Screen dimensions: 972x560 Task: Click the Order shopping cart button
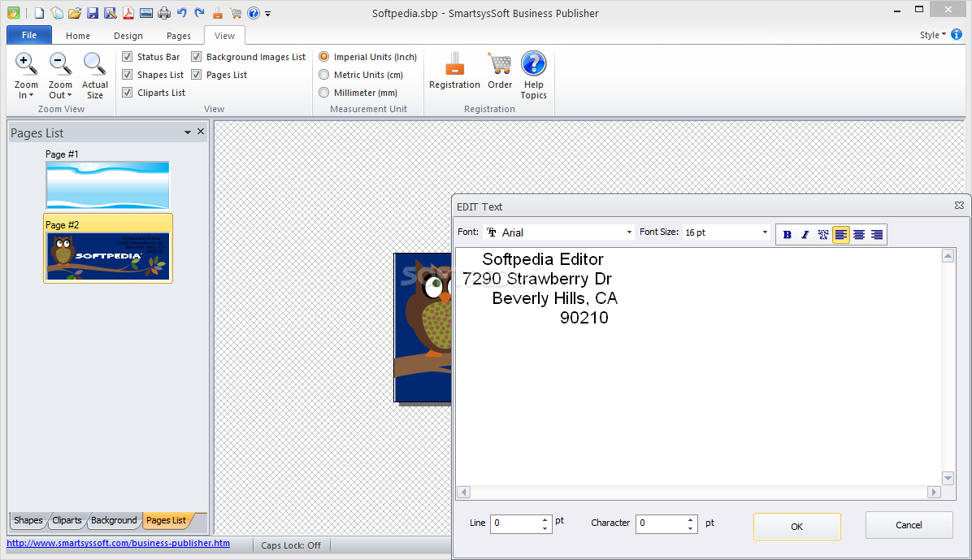pos(500,72)
